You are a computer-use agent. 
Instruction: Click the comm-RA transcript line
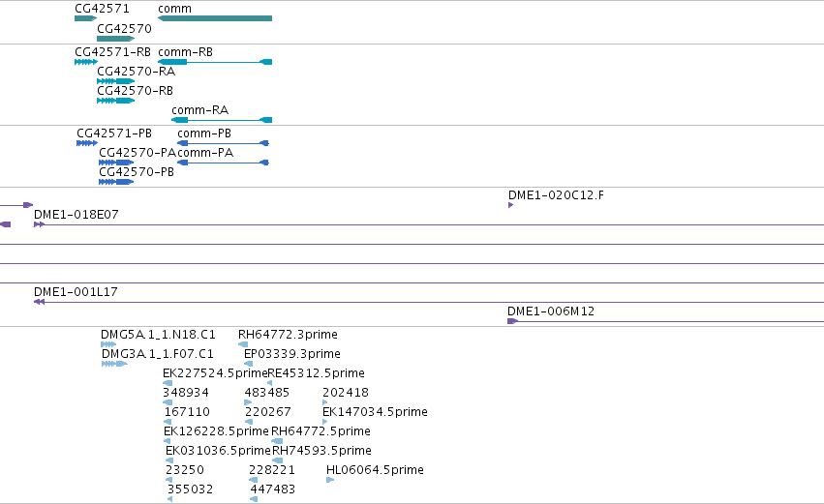[x=222, y=120]
